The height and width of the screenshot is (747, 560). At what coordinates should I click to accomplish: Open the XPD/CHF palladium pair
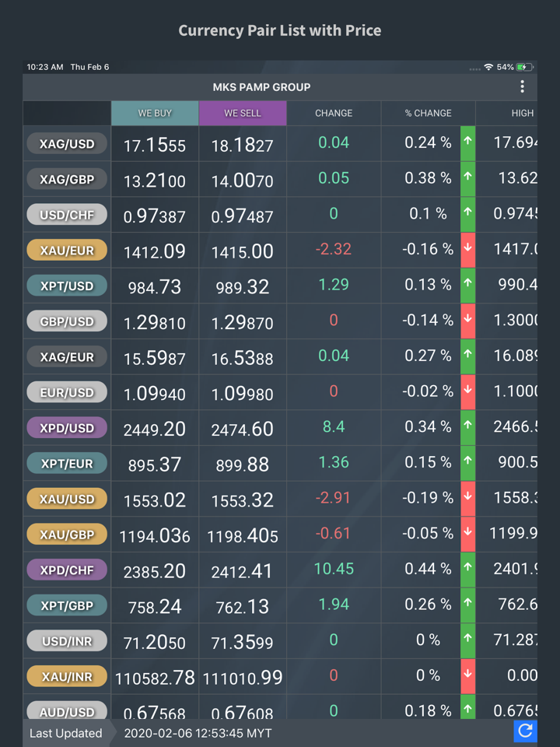coord(67,570)
